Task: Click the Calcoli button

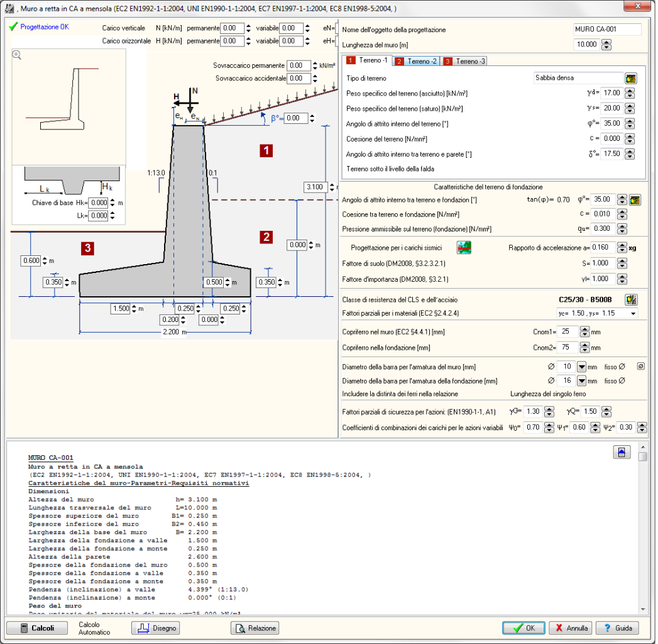Action: tap(37, 628)
